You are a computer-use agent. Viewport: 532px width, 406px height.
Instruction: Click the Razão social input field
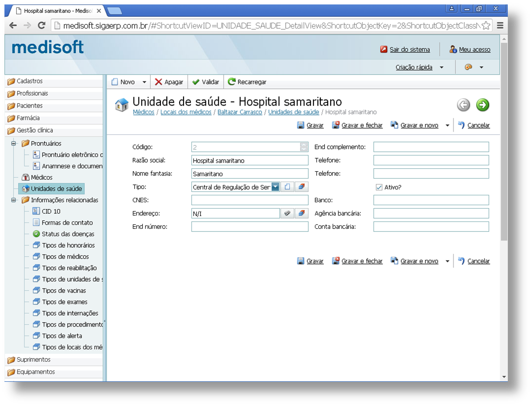(x=250, y=160)
